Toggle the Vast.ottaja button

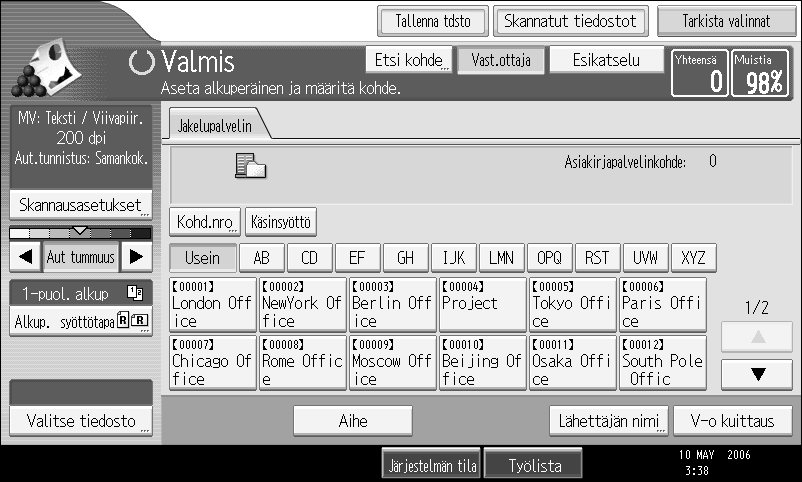[501, 60]
